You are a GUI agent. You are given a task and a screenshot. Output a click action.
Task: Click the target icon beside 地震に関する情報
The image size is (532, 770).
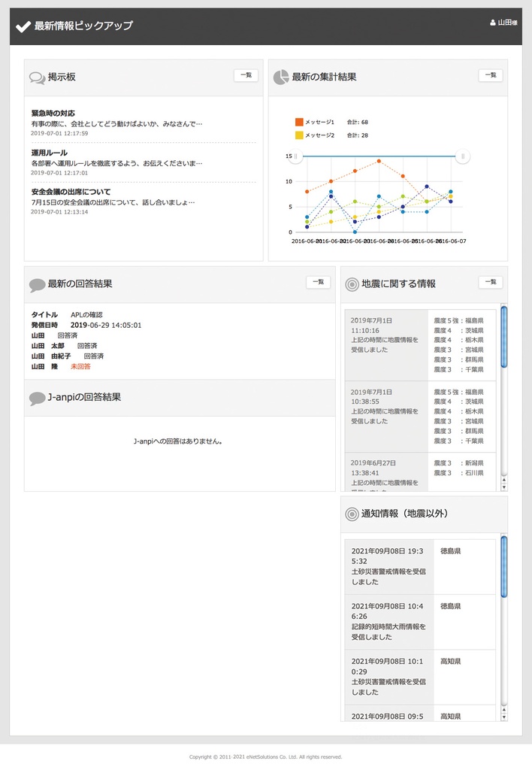(x=352, y=284)
